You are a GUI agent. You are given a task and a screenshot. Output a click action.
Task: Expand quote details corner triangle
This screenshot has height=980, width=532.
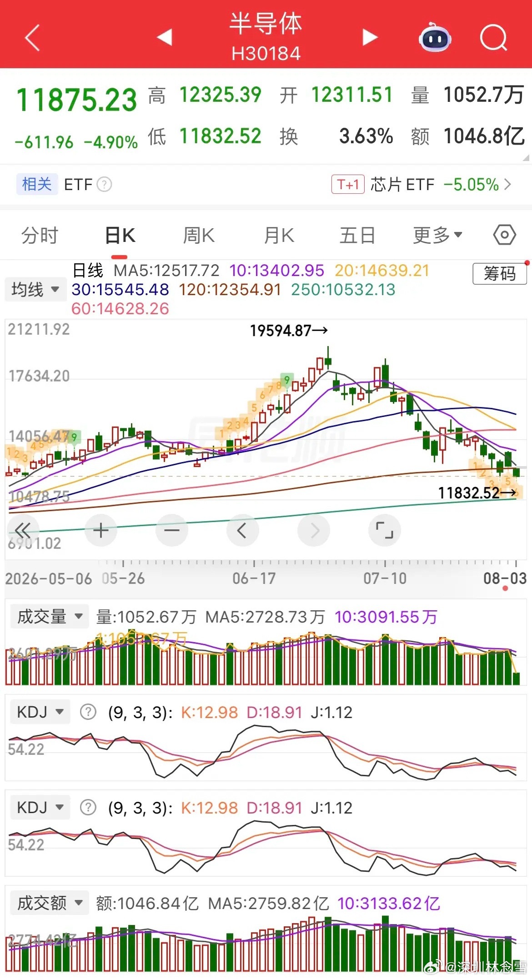[526, 158]
